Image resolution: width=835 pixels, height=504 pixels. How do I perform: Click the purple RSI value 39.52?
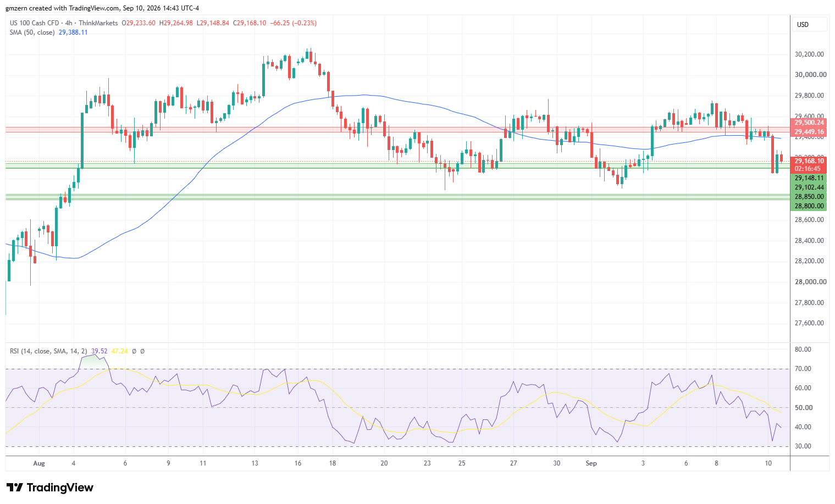(x=99, y=351)
